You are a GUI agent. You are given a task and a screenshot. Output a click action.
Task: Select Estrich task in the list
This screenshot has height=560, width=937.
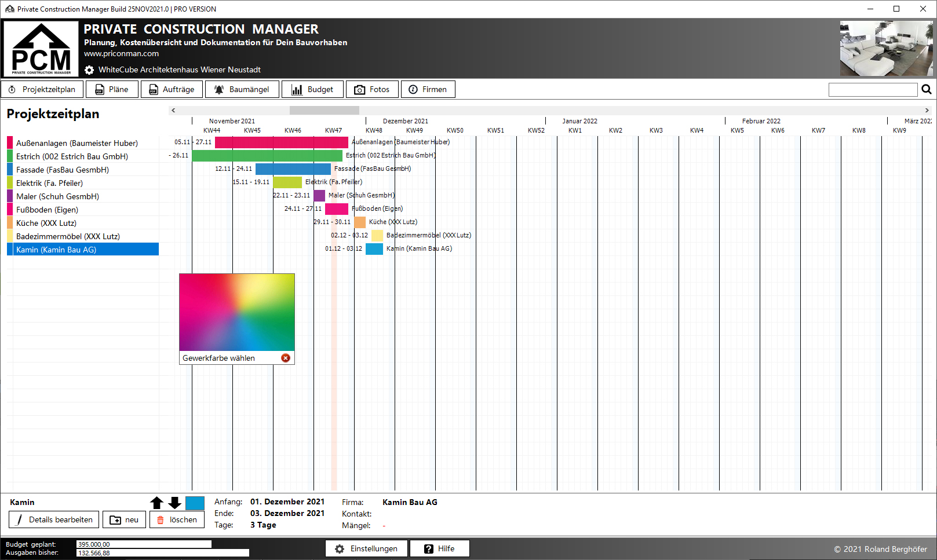(72, 156)
